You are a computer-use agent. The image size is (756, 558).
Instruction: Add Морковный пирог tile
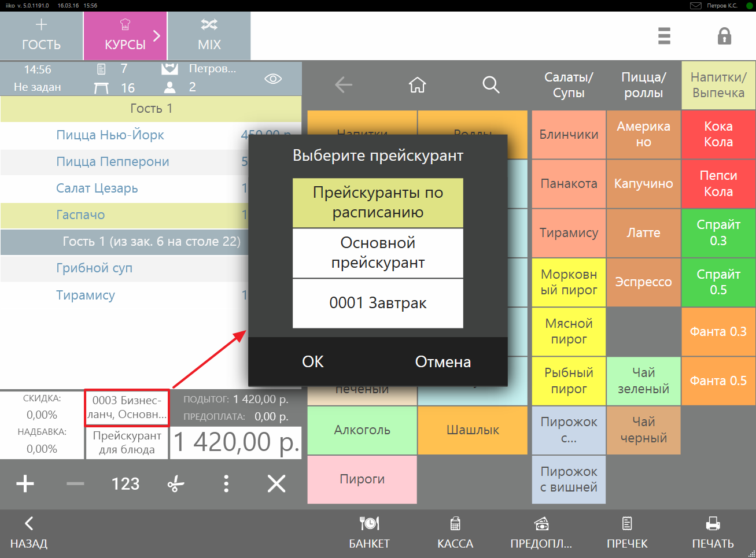click(x=569, y=282)
